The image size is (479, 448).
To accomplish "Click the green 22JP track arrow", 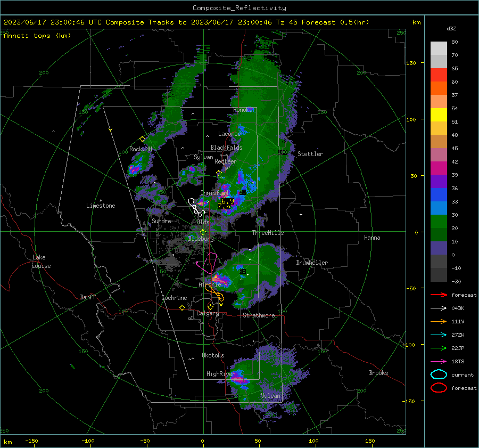I will [x=439, y=348].
